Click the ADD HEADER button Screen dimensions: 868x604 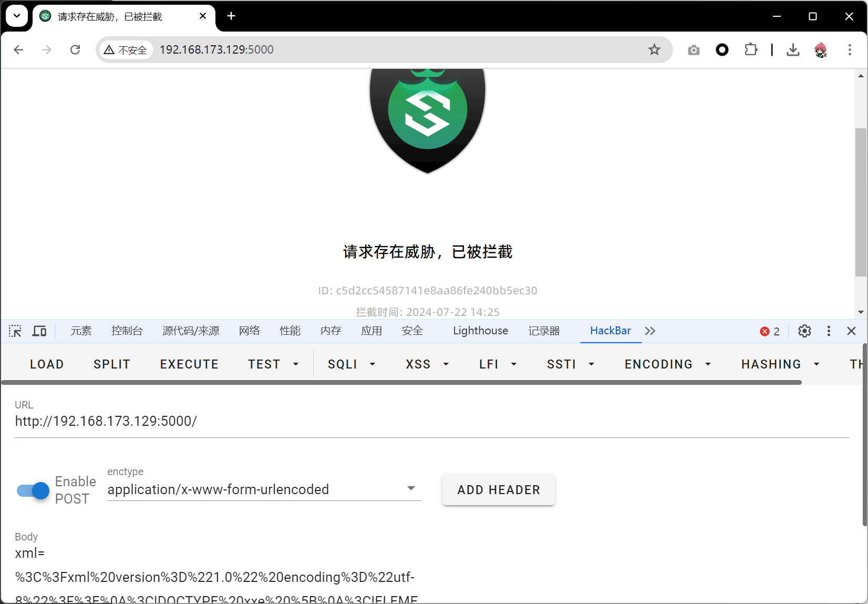pyautogui.click(x=498, y=490)
